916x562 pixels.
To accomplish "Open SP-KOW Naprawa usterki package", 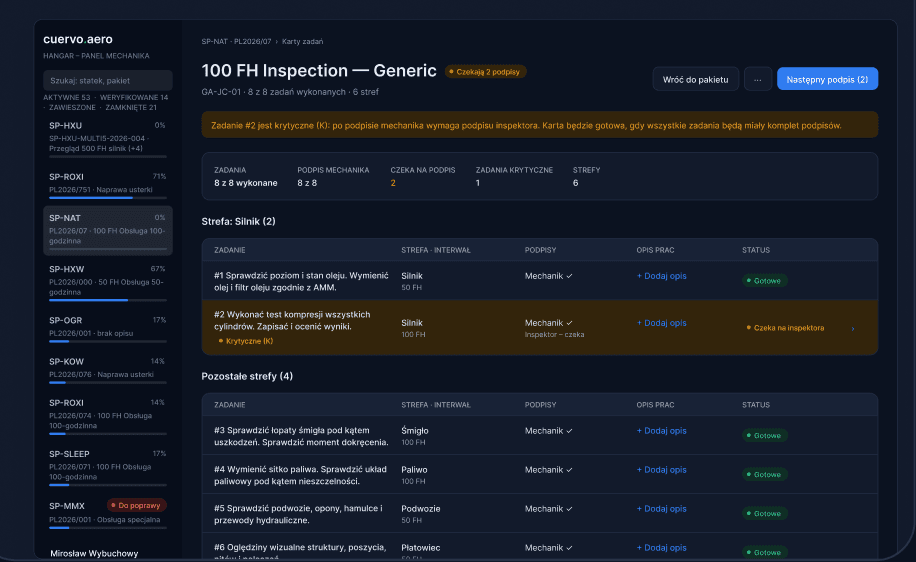I will [x=107, y=369].
